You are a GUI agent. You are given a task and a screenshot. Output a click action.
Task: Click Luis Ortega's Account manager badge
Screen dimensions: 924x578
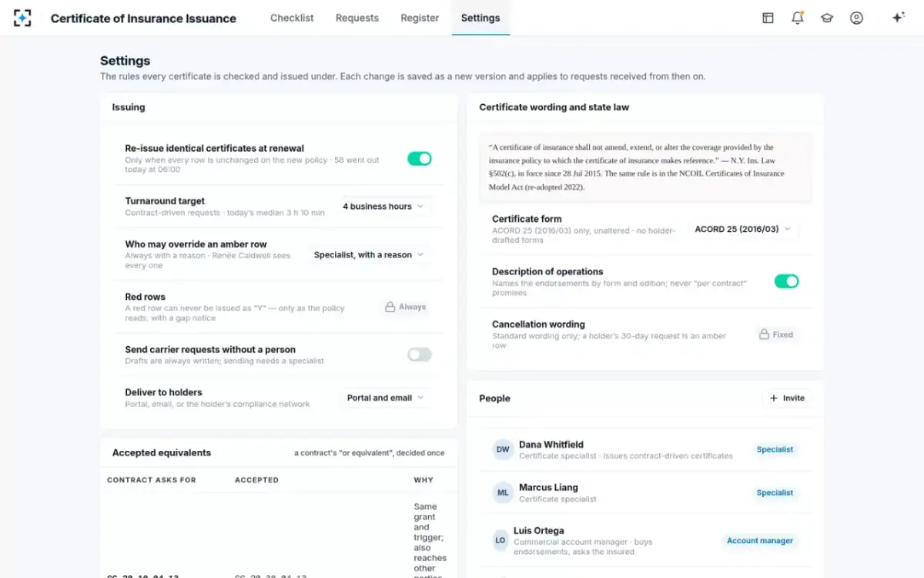760,540
